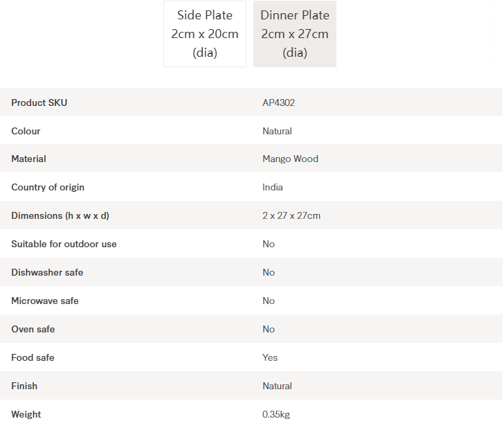Click the Weight row label
504x428 pixels.
26,414
